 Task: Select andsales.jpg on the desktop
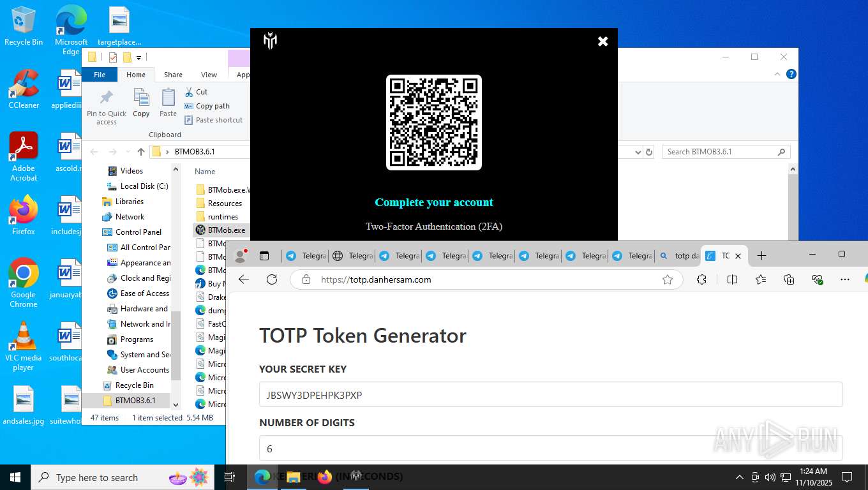pyautogui.click(x=24, y=406)
